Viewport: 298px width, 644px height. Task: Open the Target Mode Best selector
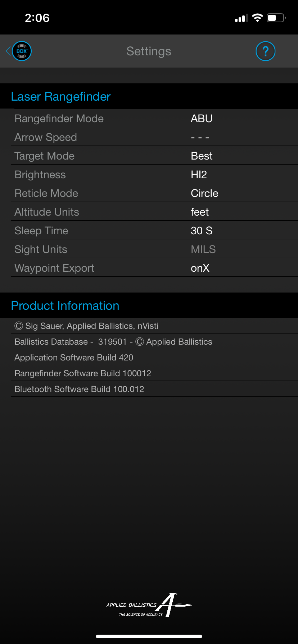[202, 156]
